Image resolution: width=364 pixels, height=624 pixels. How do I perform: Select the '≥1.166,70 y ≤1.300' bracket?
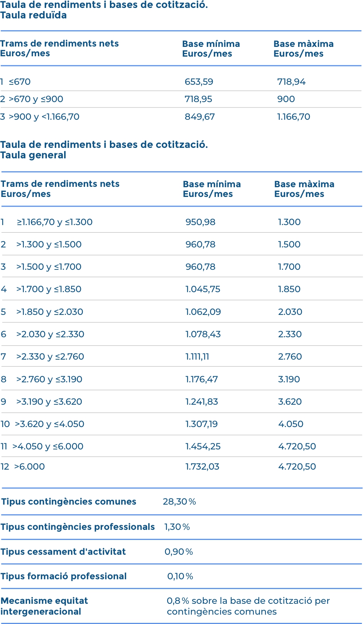click(54, 222)
